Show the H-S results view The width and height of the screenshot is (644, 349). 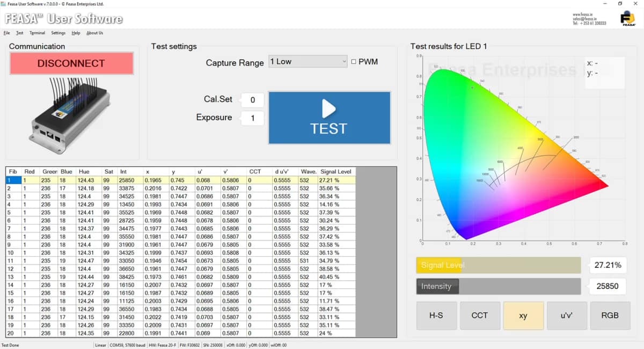coord(436,315)
